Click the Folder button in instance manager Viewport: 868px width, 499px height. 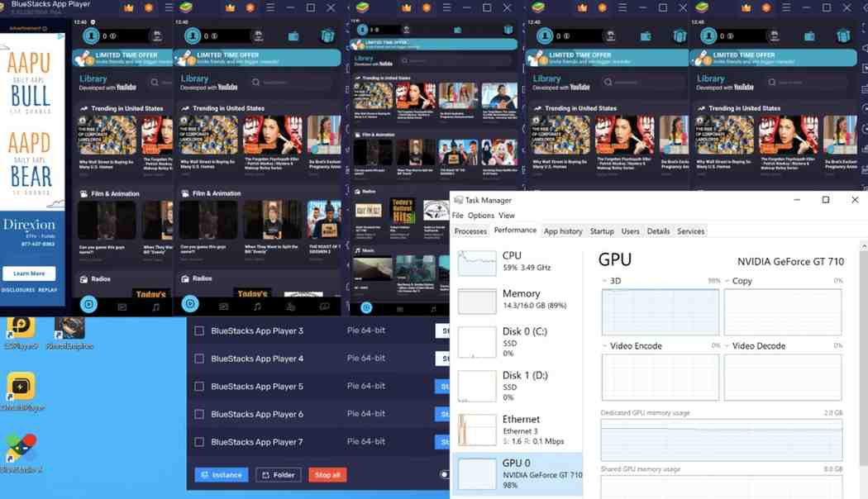279,475
